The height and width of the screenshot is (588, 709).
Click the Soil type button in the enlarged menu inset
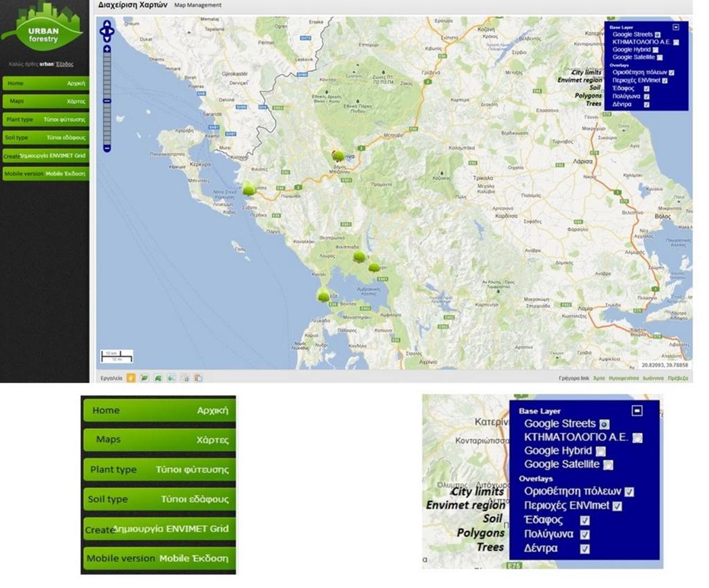160,499
